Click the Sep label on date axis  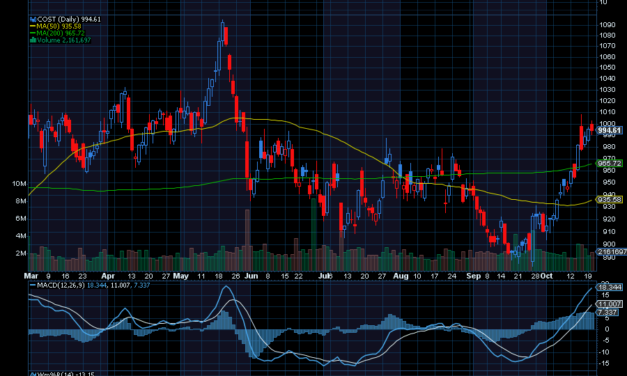pyautogui.click(x=473, y=276)
